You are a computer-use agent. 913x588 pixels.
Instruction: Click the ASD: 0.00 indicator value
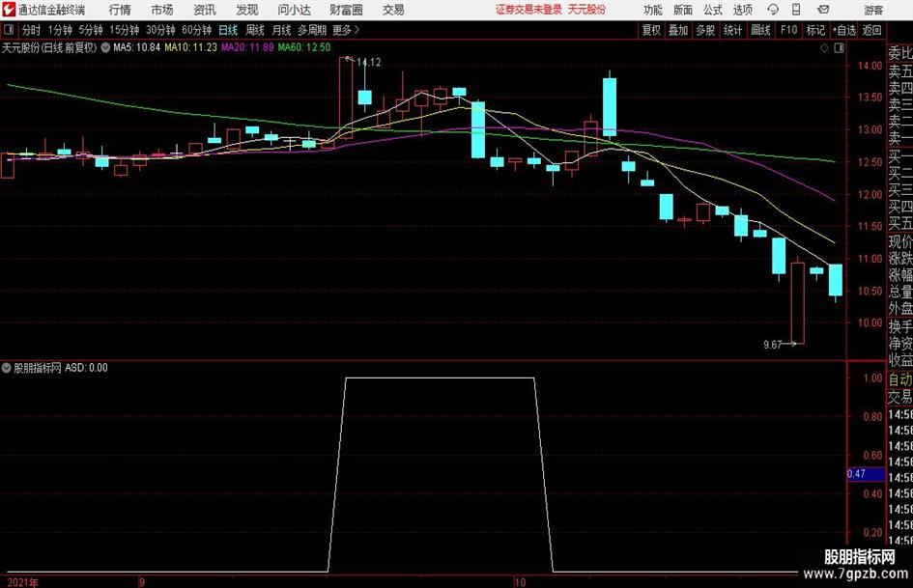coord(86,367)
